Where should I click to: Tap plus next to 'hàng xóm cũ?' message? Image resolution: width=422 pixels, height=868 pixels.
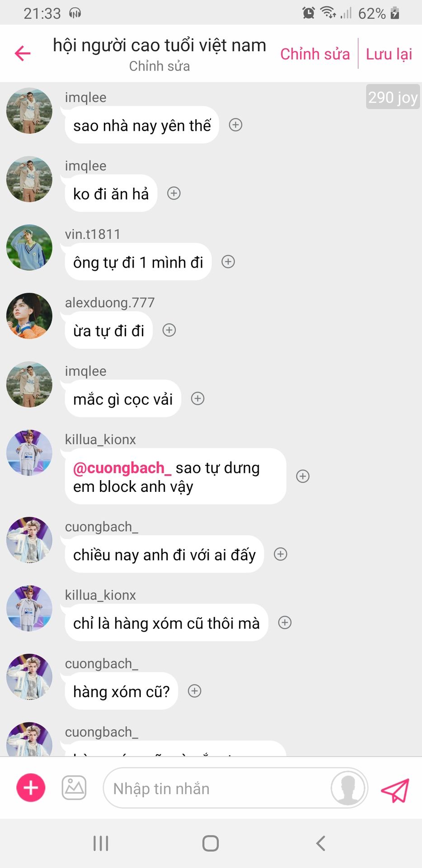click(x=195, y=691)
